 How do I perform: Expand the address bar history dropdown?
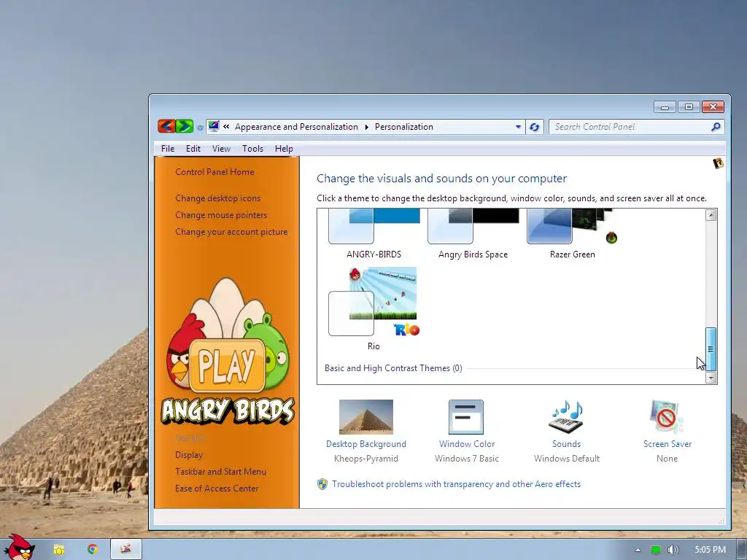518,127
